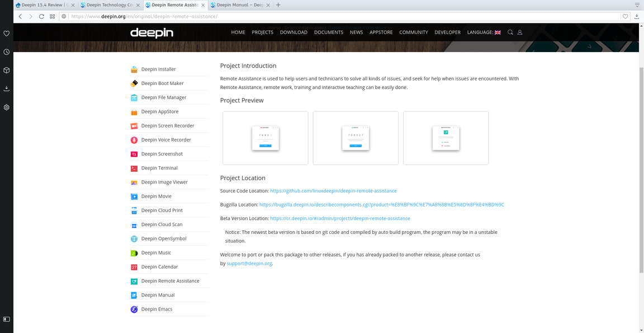The image size is (644, 333).
Task: Choose the Deepin AppStore icon in the list
Action: [x=134, y=112]
